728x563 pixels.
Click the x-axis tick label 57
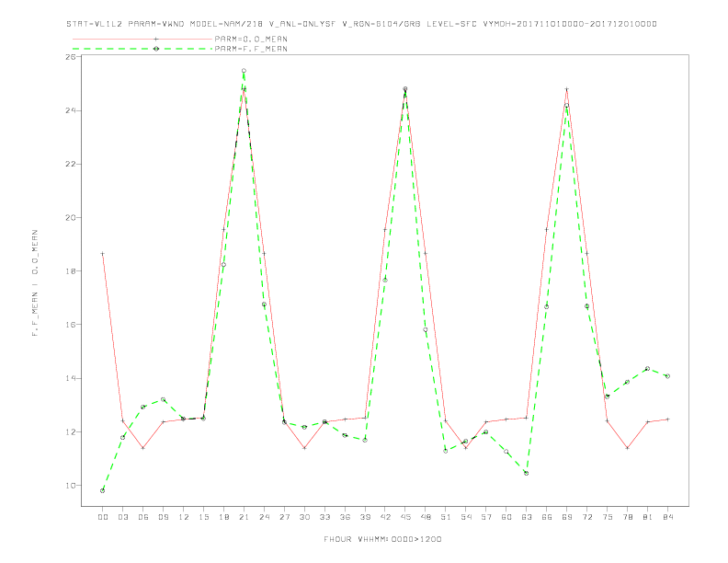pyautogui.click(x=485, y=517)
